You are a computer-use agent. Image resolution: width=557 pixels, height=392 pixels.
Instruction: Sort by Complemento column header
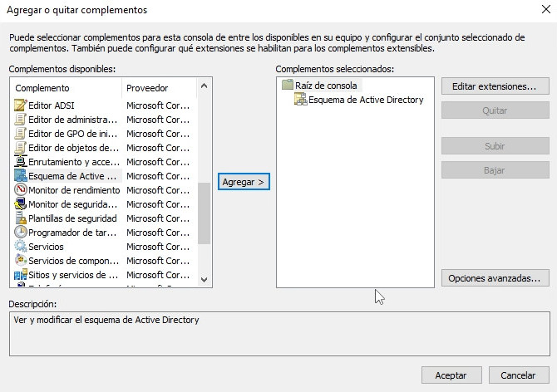[67, 88]
